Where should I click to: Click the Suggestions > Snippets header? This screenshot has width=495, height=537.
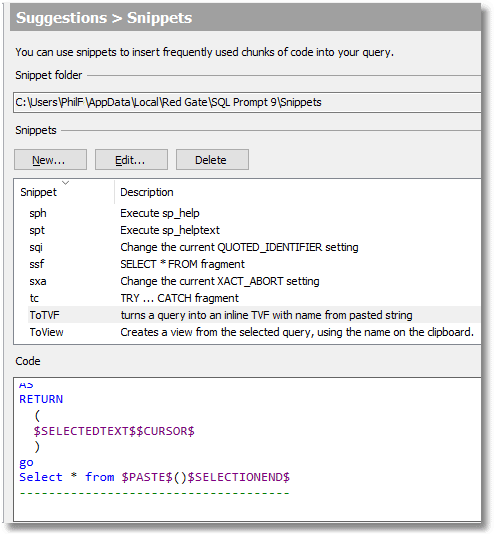(104, 18)
